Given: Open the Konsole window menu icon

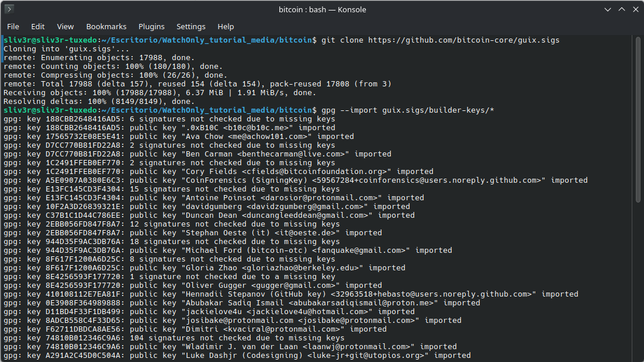Looking at the screenshot, I should tap(9, 9).
